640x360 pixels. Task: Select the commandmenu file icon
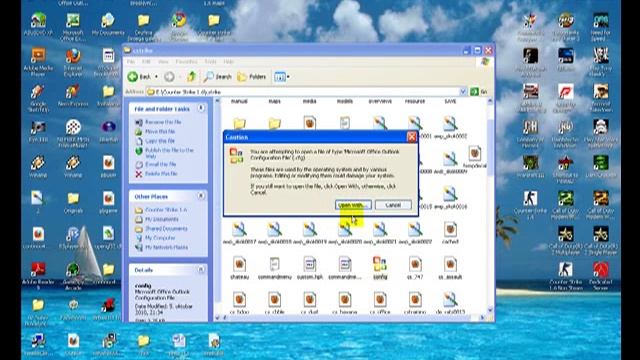click(x=274, y=264)
